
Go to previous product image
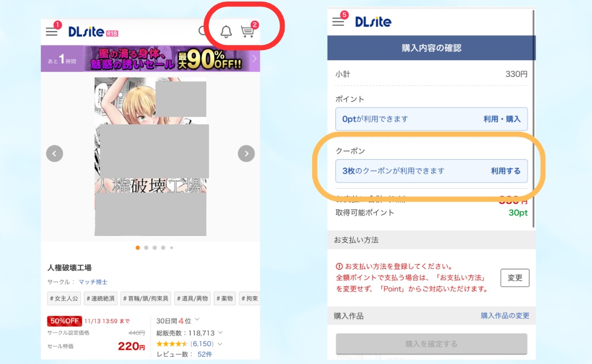(54, 153)
